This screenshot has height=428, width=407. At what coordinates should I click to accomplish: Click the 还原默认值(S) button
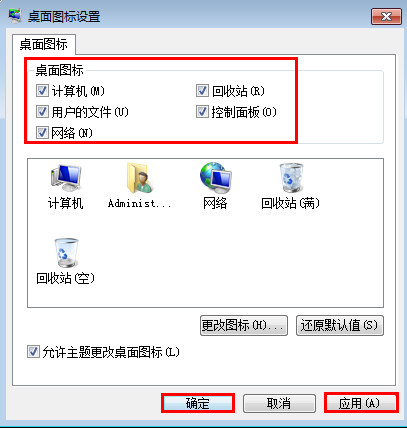coord(340,325)
